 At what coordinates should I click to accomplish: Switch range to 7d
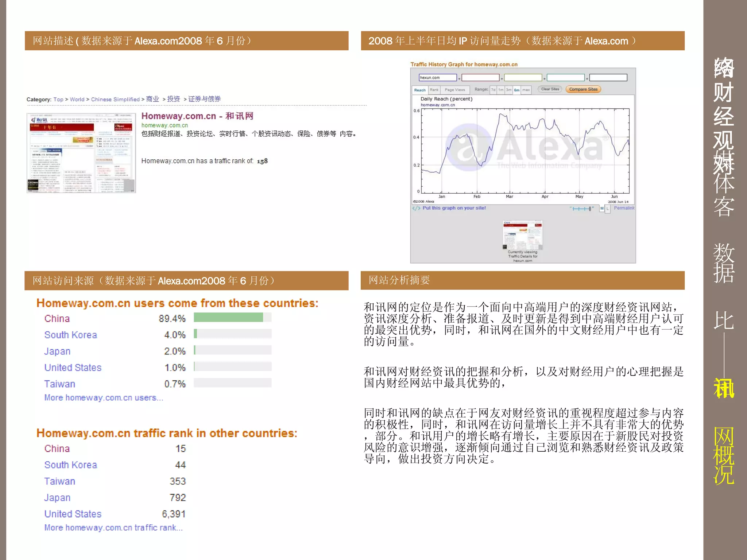point(493,90)
